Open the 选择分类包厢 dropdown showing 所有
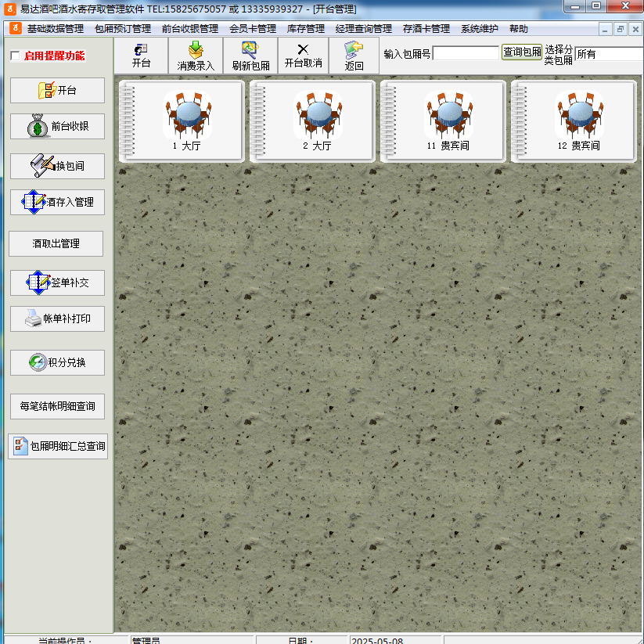This screenshot has height=644, width=644. 610,54
